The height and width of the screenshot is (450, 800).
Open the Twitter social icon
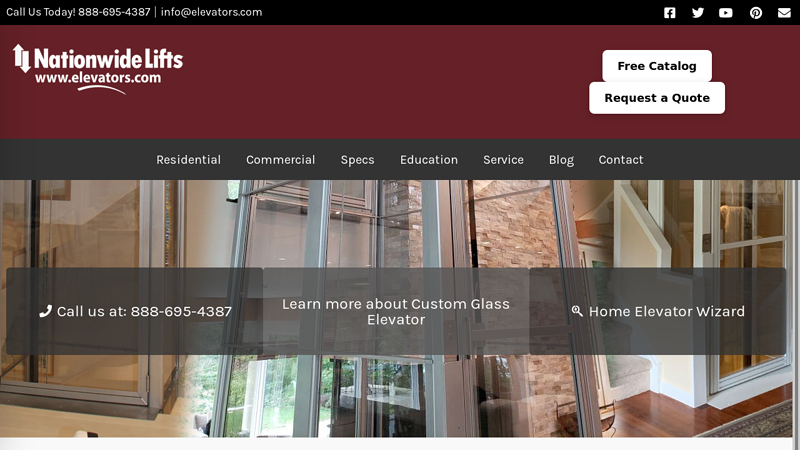point(697,13)
